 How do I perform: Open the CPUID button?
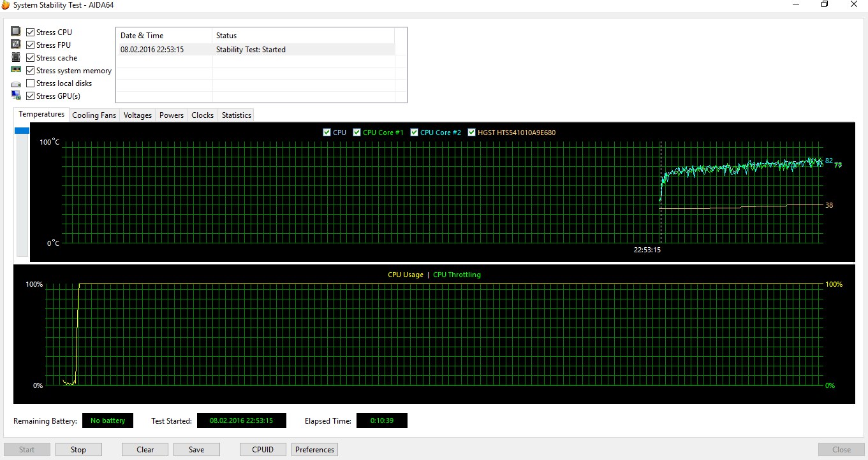(x=263, y=449)
